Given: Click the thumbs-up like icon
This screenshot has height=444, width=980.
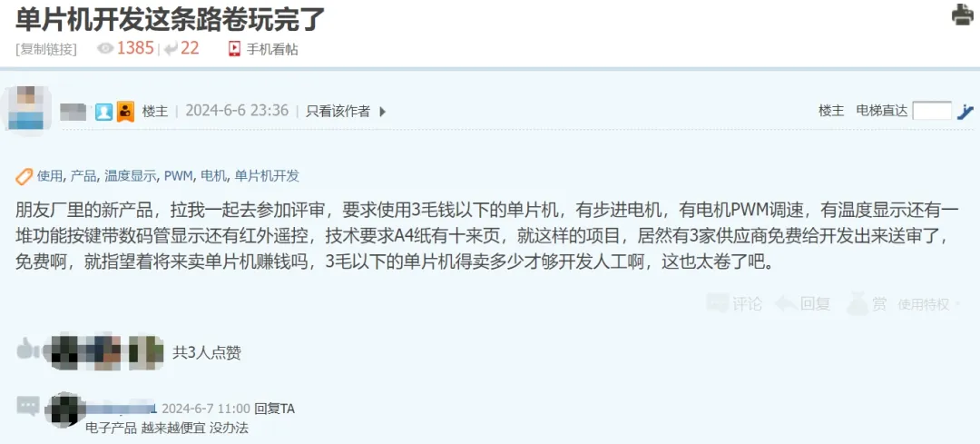Looking at the screenshot, I should tap(25, 350).
